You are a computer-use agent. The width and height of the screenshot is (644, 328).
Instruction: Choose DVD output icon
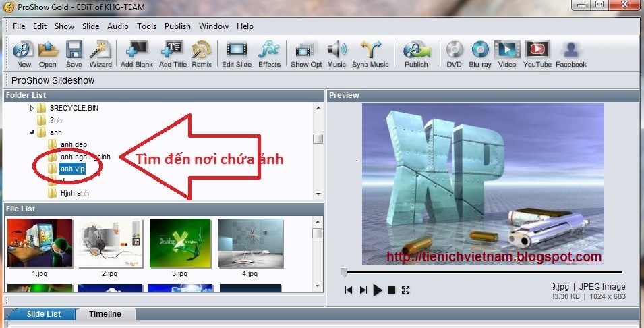455,54
